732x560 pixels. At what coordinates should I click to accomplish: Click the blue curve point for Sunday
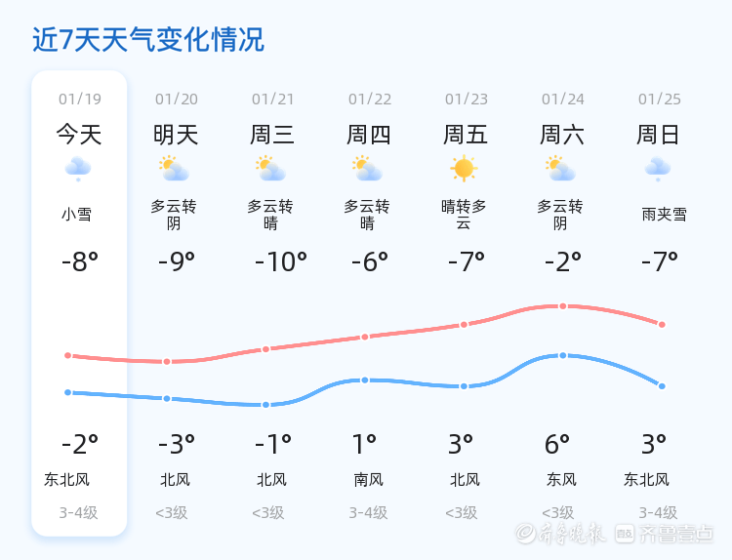662,386
